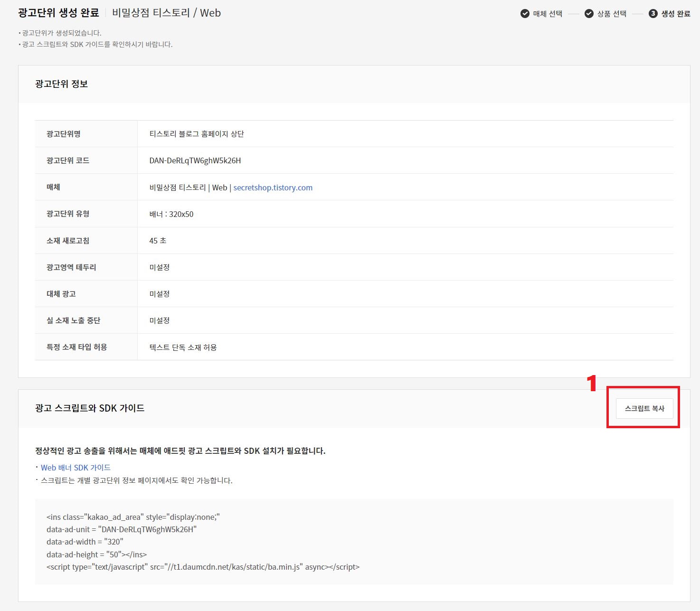Screen dimensions: 700x611
Task: Select the 매체 선택 step label
Action: tap(548, 14)
